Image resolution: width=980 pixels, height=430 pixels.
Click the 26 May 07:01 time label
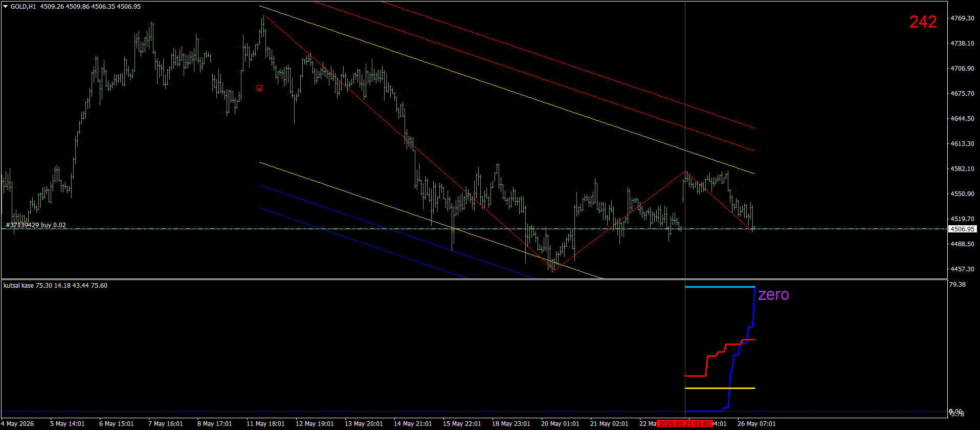[x=756, y=424]
